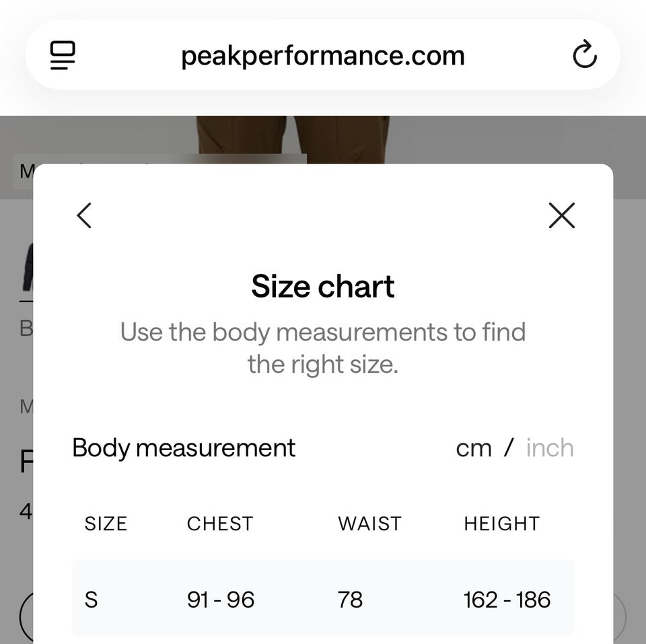Select the S size row label
Image resolution: width=646 pixels, height=644 pixels.
[91, 599]
